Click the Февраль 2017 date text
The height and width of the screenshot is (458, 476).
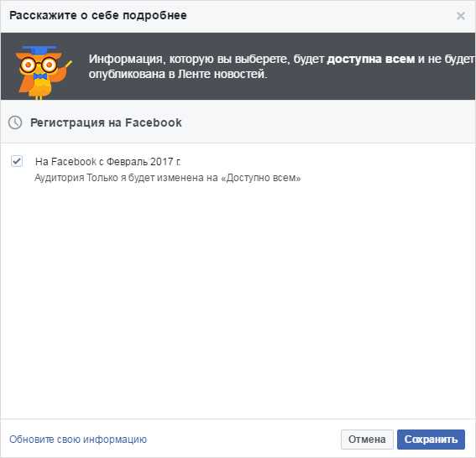coord(139,162)
